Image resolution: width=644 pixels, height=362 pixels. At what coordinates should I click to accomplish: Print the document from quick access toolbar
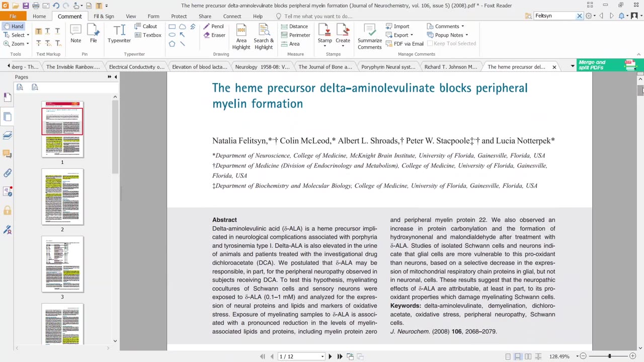36,6
